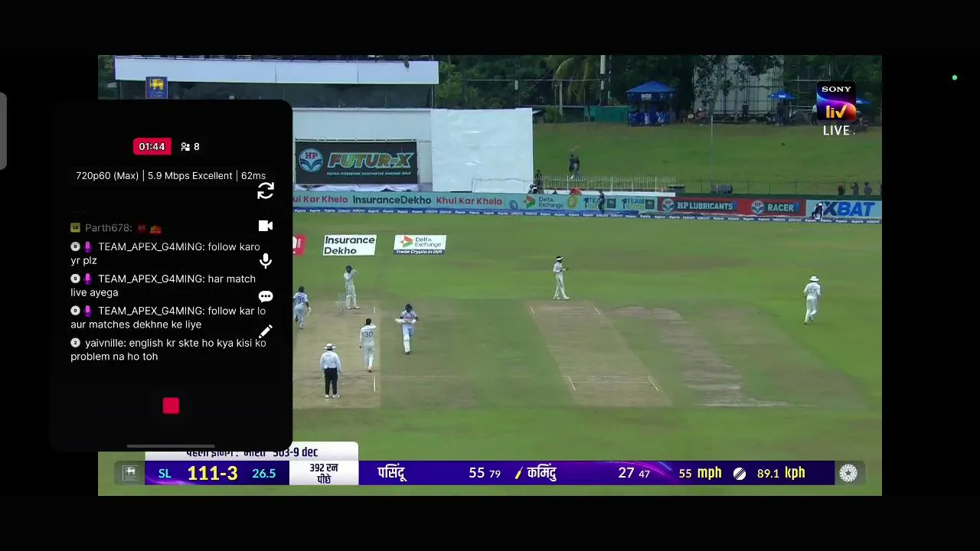Open the chat bubble icon
980x551 pixels.
[x=266, y=297]
